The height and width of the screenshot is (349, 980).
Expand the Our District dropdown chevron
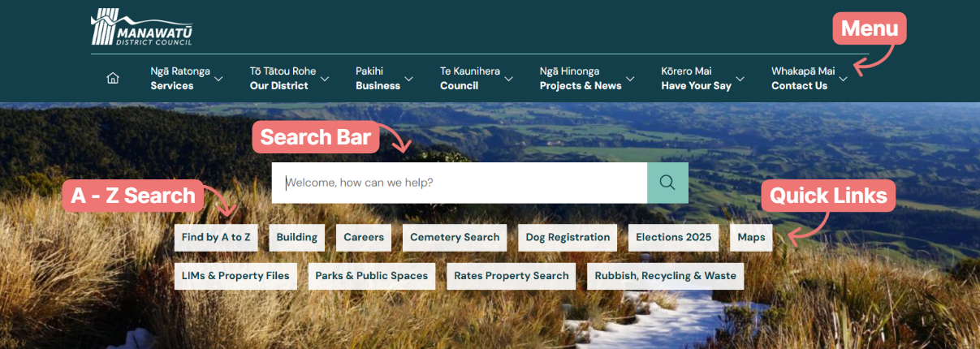pos(325,80)
